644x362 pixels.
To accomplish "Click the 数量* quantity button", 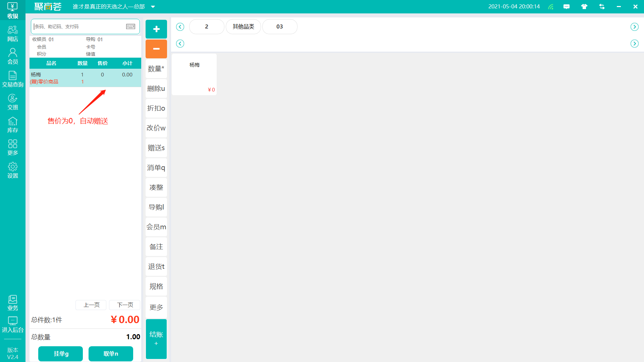I will [x=156, y=69].
